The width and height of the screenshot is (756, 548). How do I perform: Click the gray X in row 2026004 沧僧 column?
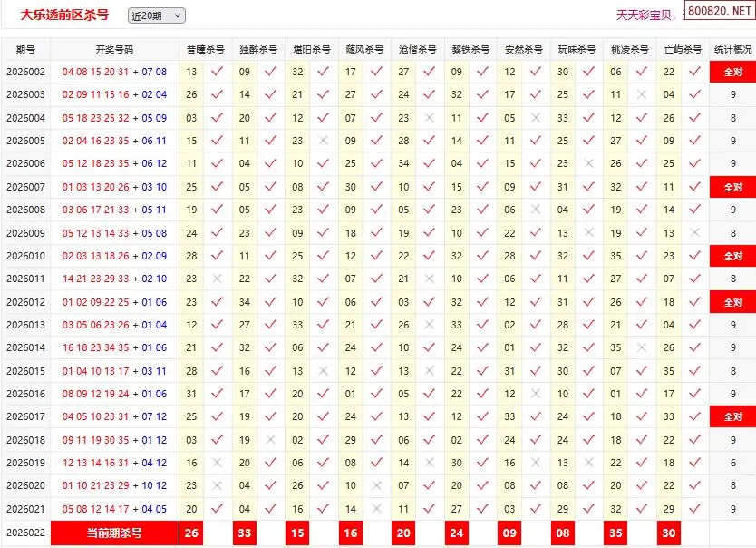pos(429,118)
